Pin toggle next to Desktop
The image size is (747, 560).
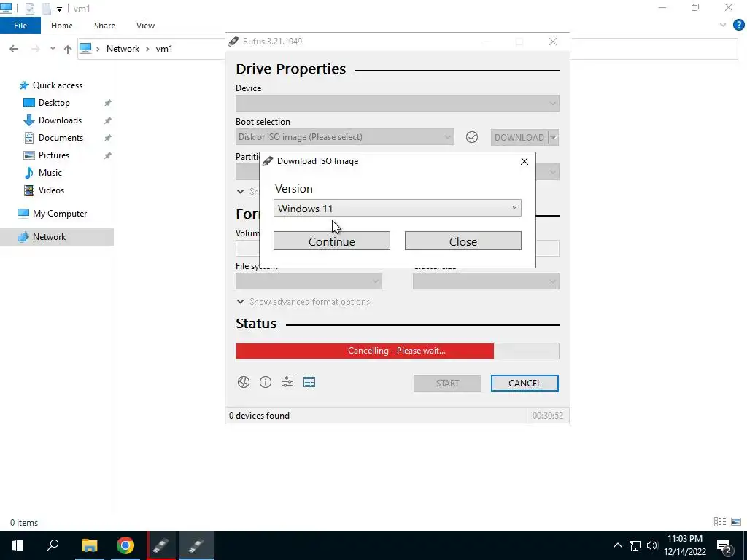(x=108, y=103)
